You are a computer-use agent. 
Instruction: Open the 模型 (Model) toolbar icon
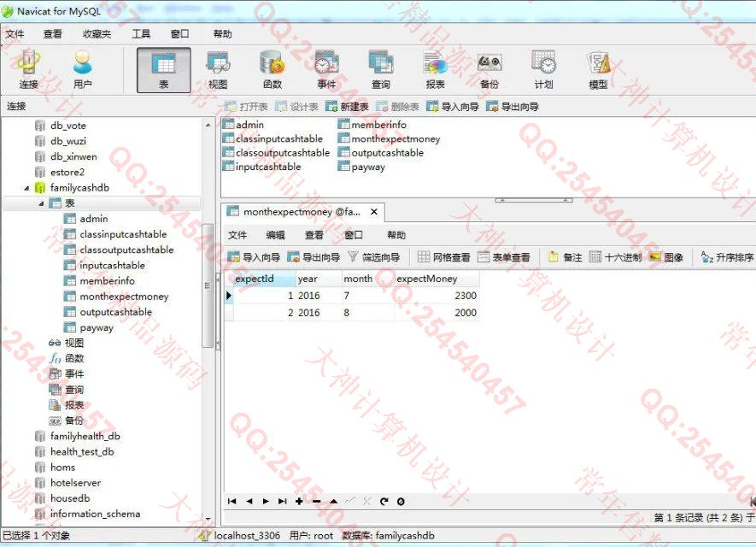pos(598,70)
